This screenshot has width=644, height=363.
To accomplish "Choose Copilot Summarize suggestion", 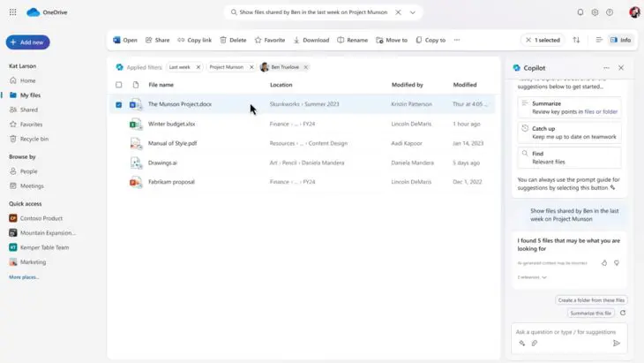I will (569, 107).
